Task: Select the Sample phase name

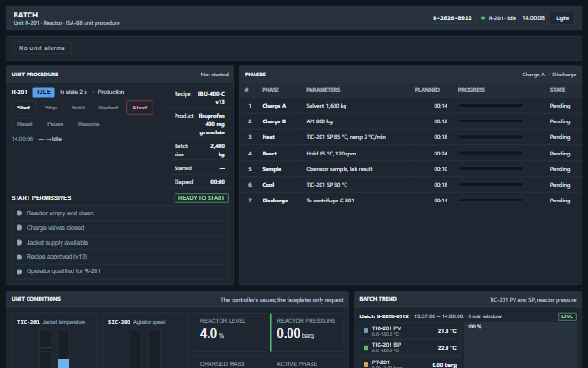Action: 272,169
